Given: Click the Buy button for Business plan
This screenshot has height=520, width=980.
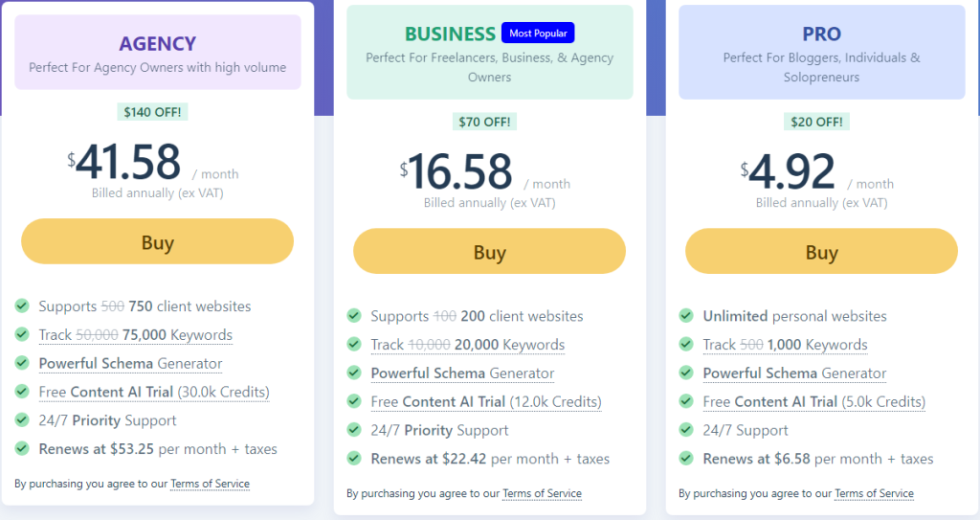Looking at the screenshot, I should pos(489,252).
